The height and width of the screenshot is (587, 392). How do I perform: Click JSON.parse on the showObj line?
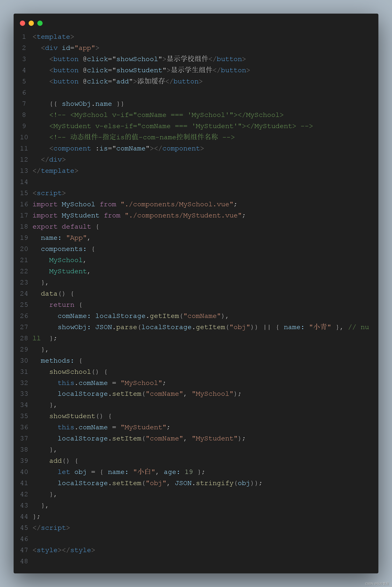(116, 327)
